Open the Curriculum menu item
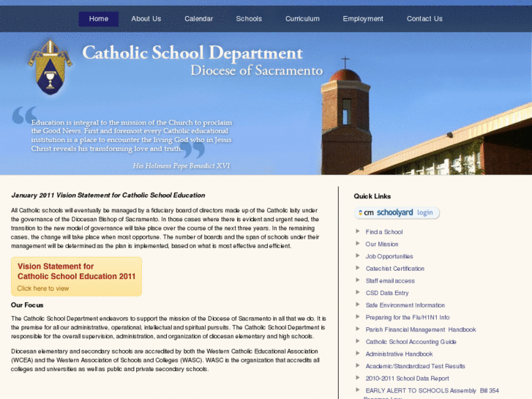 click(302, 19)
